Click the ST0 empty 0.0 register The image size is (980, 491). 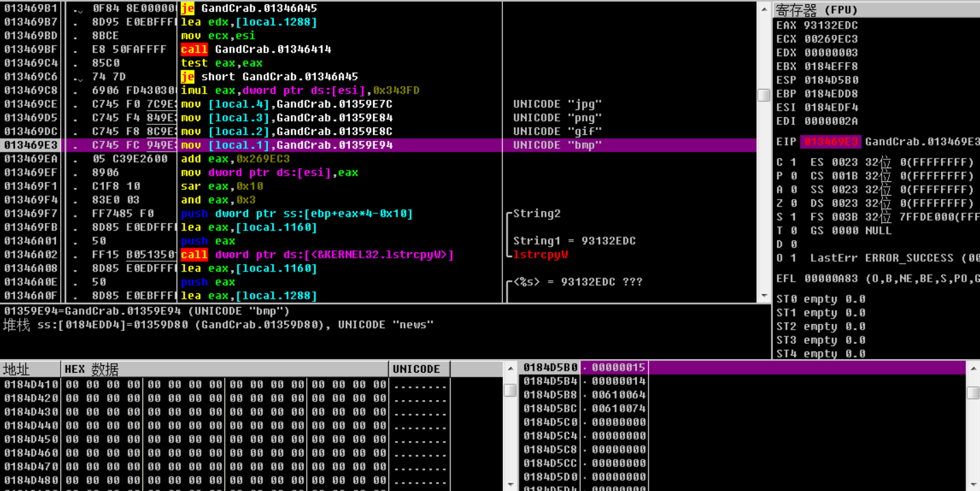point(821,299)
